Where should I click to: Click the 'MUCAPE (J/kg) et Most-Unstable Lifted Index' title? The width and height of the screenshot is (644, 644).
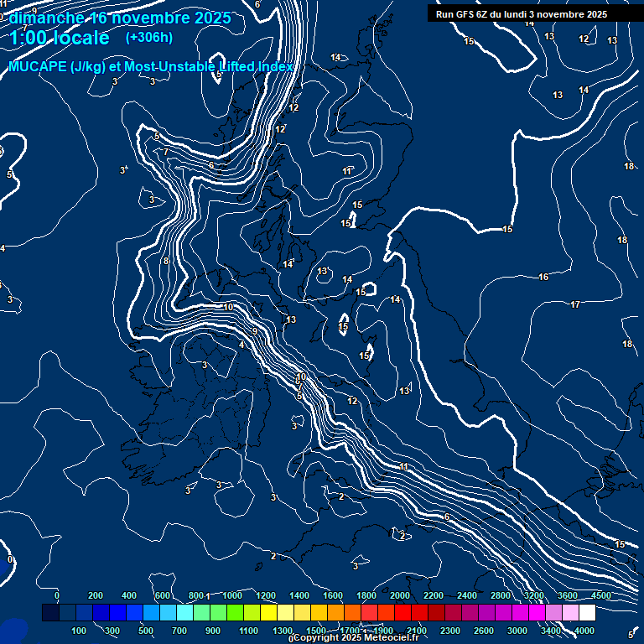tap(151, 66)
